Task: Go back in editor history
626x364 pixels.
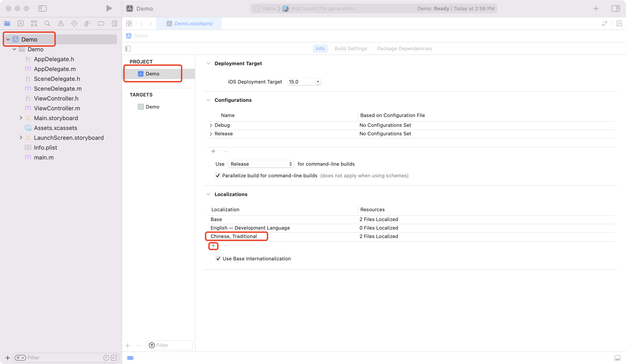Action: pyautogui.click(x=142, y=24)
